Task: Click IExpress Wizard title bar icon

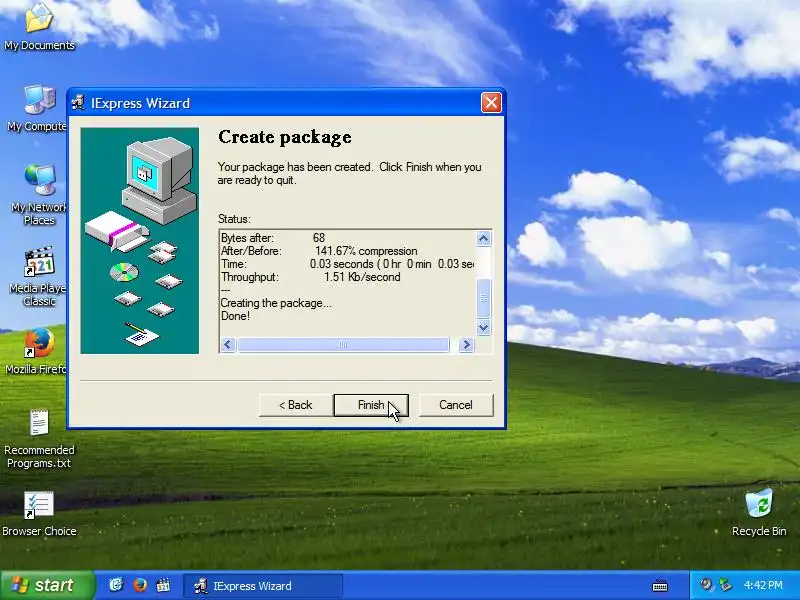Action: pos(78,103)
